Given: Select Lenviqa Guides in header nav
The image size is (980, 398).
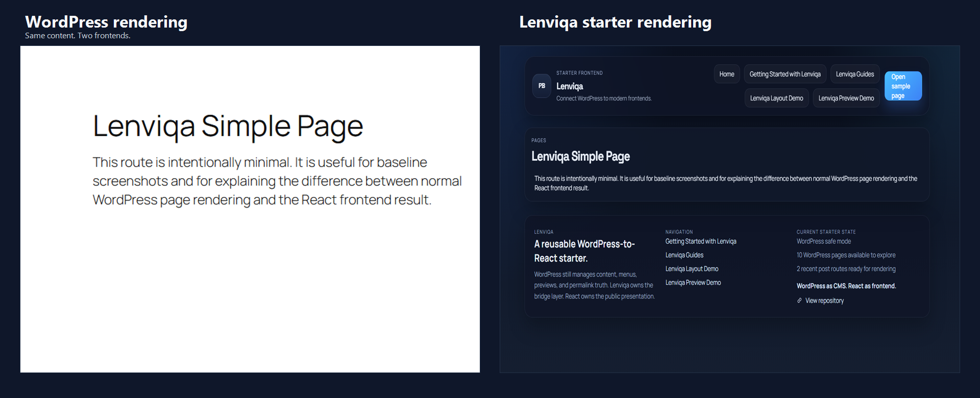Looking at the screenshot, I should coord(855,74).
